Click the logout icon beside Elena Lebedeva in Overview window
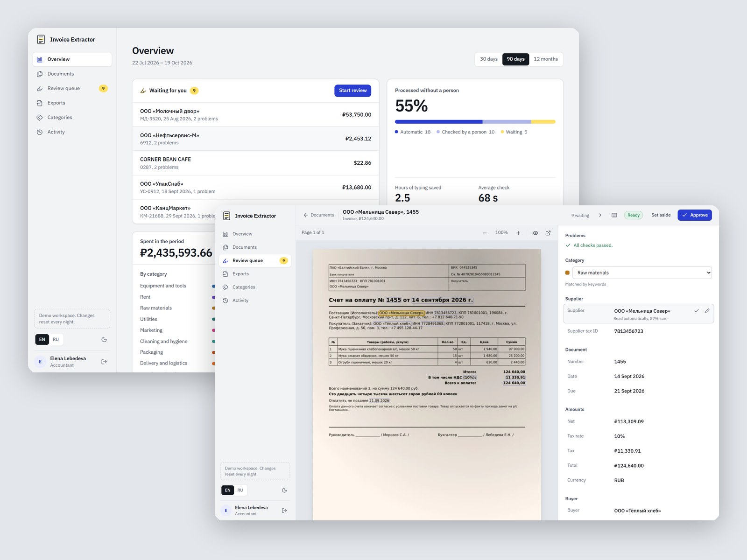Image resolution: width=747 pixels, height=560 pixels. tap(104, 362)
